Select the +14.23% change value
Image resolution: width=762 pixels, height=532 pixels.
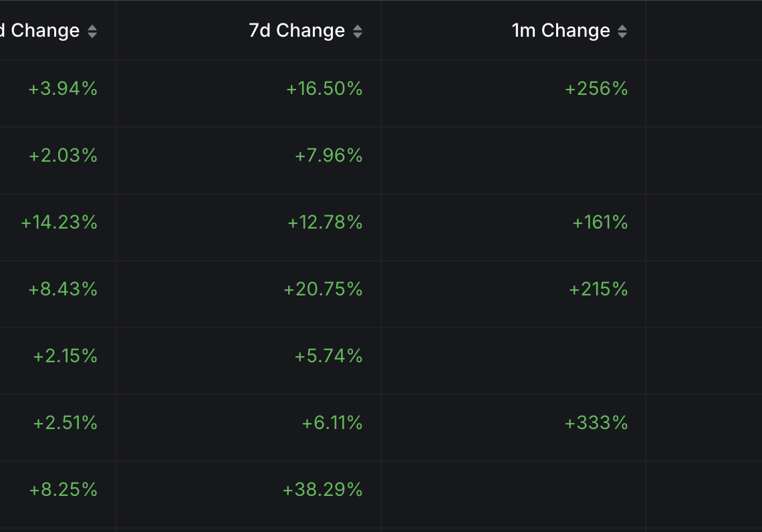(x=59, y=223)
